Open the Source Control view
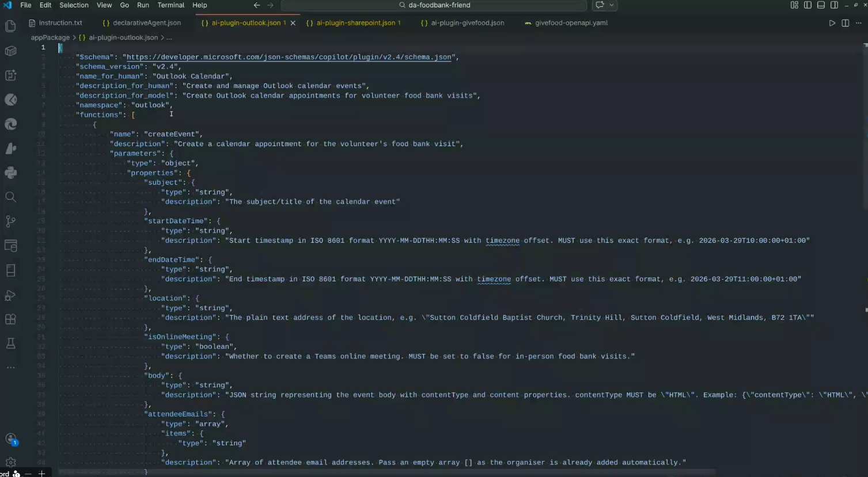This screenshot has width=868, height=477. [10, 222]
